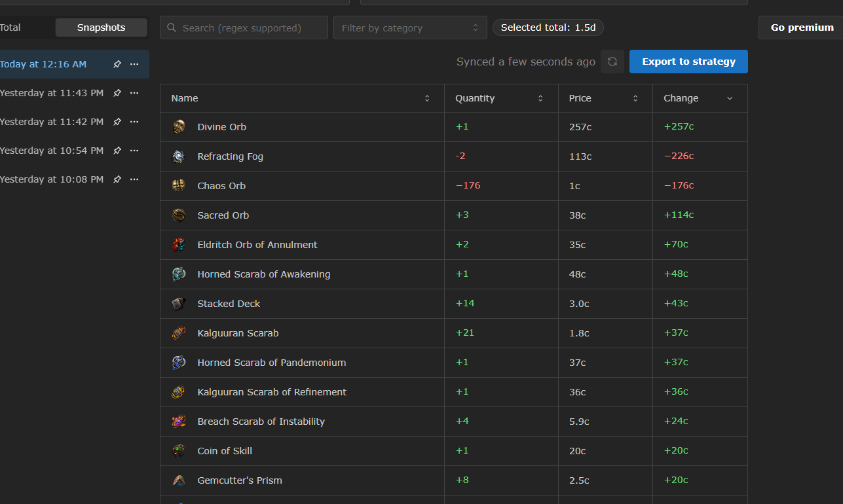Click the Export to strategy button

(688, 62)
